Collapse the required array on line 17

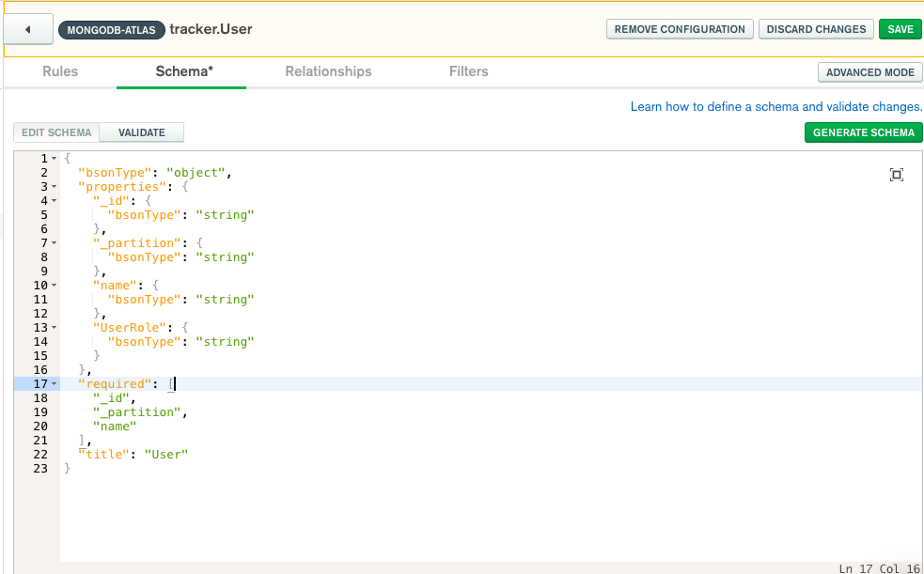[x=55, y=384]
